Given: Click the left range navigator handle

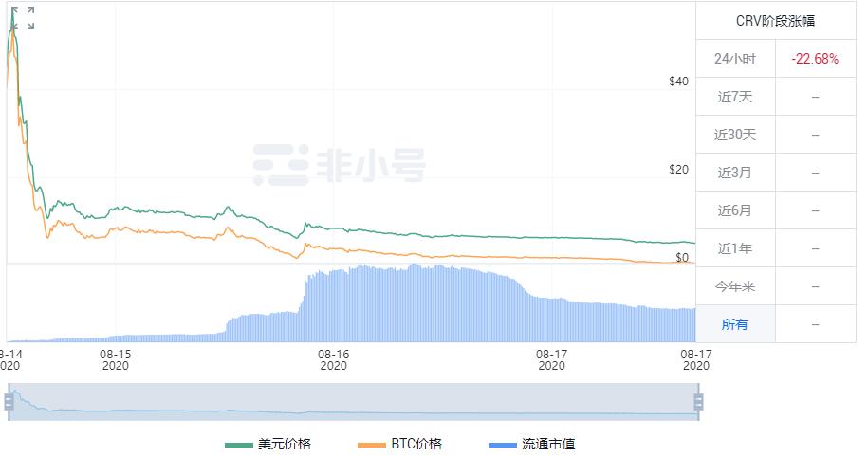Looking at the screenshot, I should point(9,402).
